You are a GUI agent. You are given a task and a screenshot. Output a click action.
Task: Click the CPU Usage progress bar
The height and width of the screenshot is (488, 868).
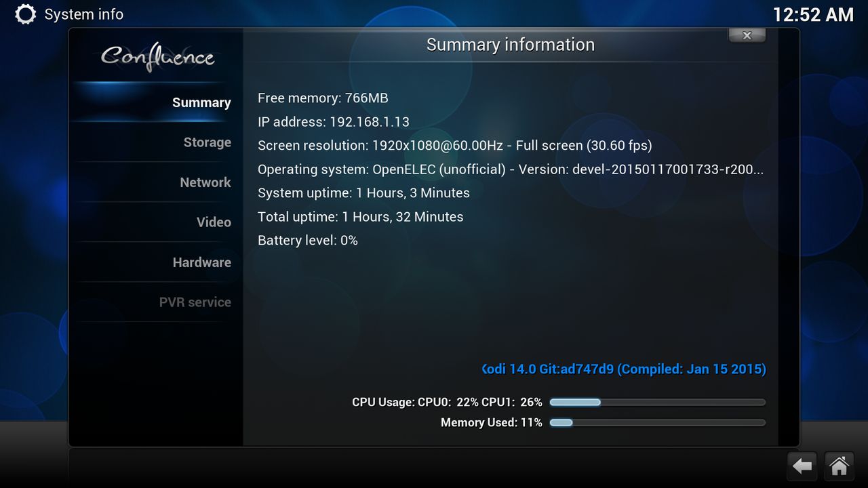[656, 403]
